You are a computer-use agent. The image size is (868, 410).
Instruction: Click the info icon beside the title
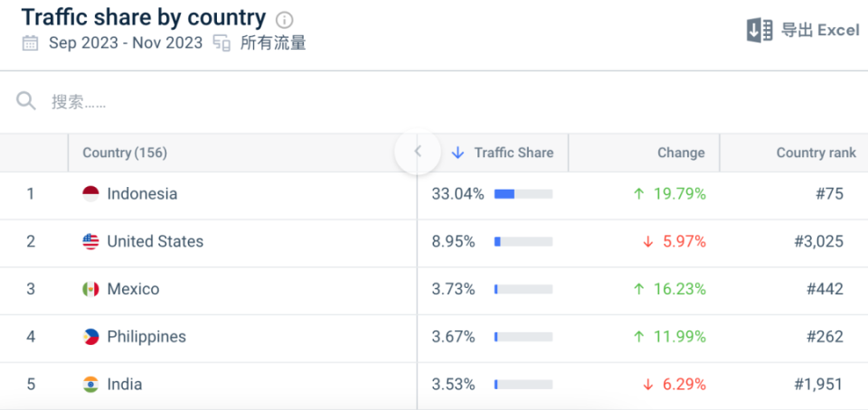pyautogui.click(x=285, y=20)
